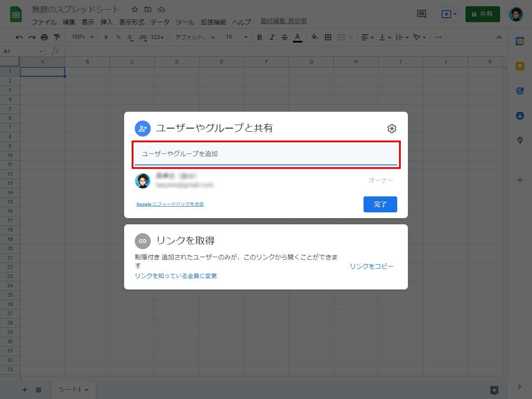This screenshot has width=532, height=399.
Task: Click リンクをコピー link
Action: (372, 266)
